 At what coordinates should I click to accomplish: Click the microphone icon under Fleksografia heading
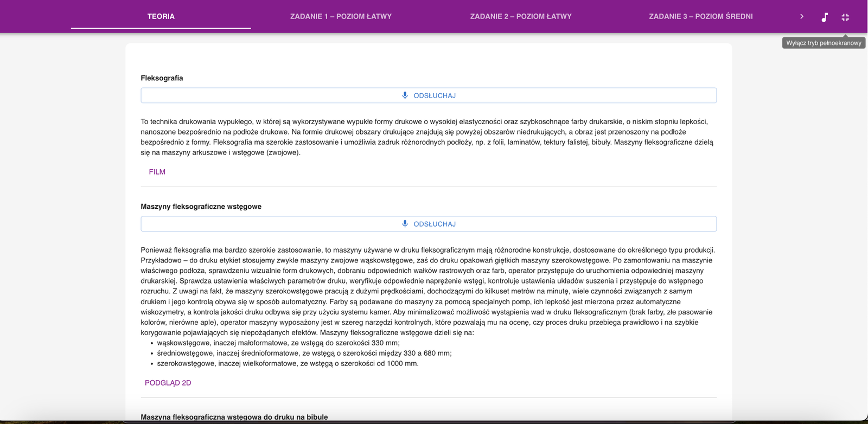(405, 95)
